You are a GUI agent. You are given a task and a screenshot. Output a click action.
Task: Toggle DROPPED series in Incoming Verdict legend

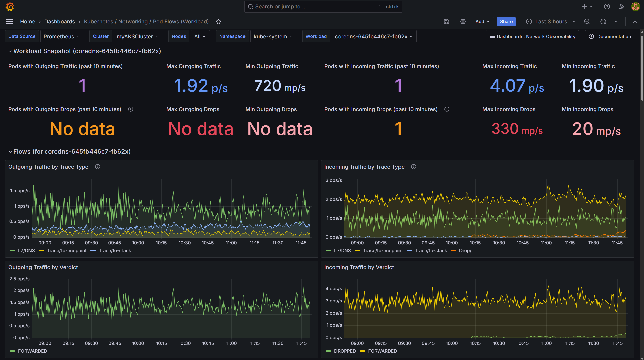tap(345, 351)
